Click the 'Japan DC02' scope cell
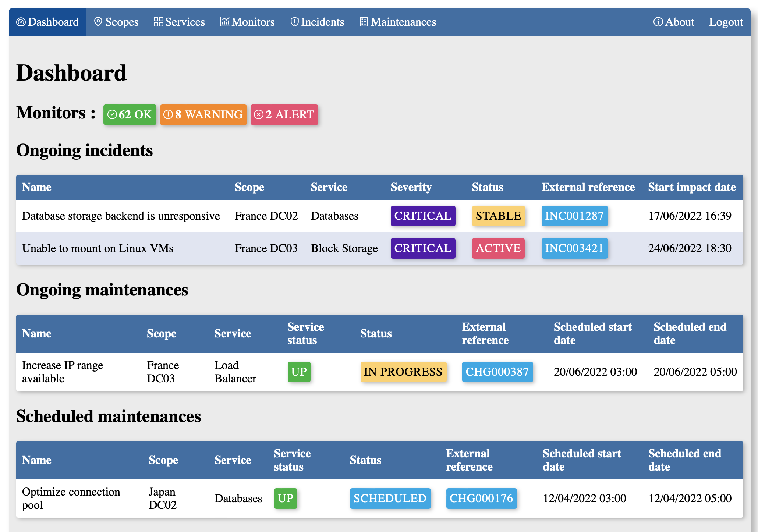 pos(163,499)
